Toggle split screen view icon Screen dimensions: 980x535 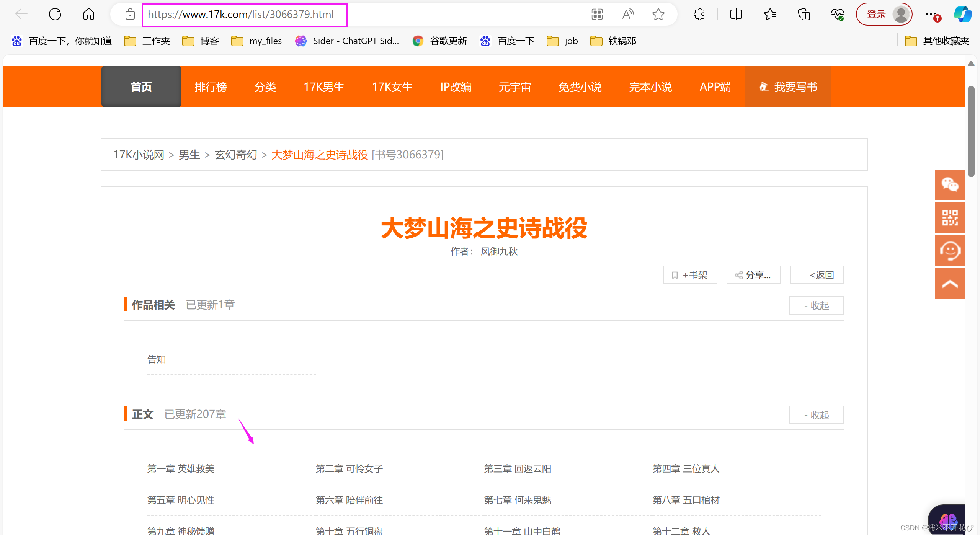736,15
